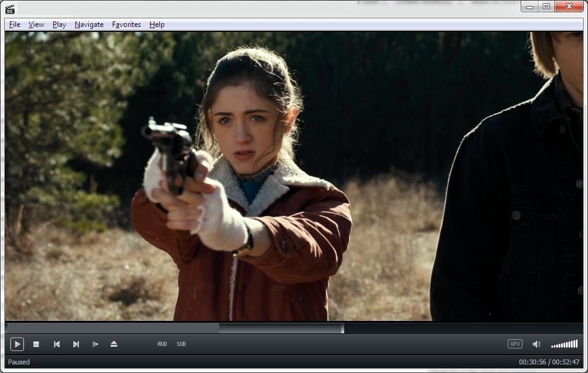Set volume on the volume bar slider
Viewport: 588px width, 373px height.
click(564, 344)
